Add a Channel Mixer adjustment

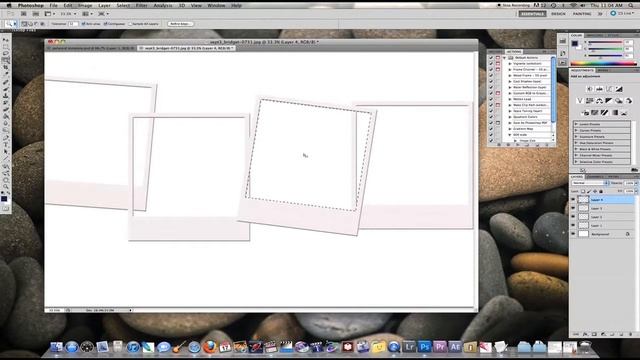[629, 100]
